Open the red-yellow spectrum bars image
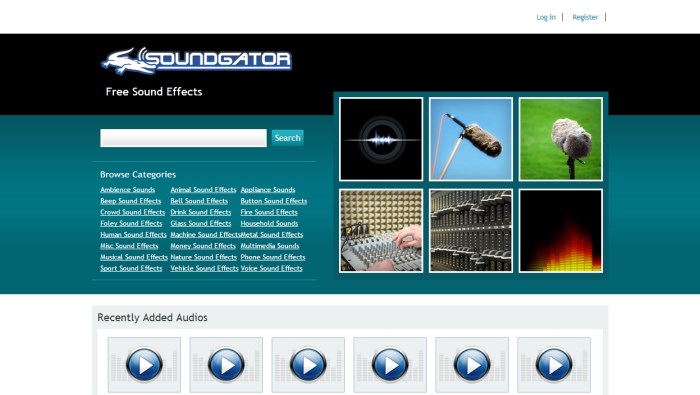700x395 pixels. (x=561, y=230)
